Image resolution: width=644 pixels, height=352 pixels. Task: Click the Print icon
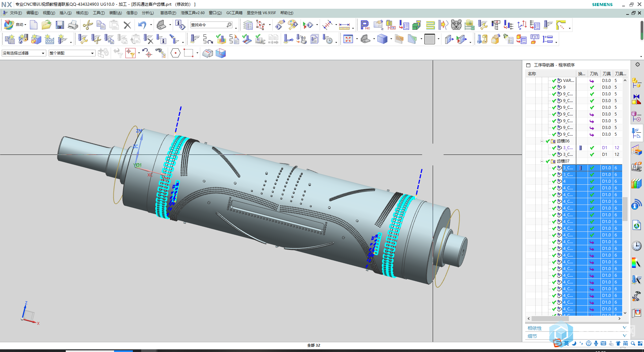coord(73,25)
